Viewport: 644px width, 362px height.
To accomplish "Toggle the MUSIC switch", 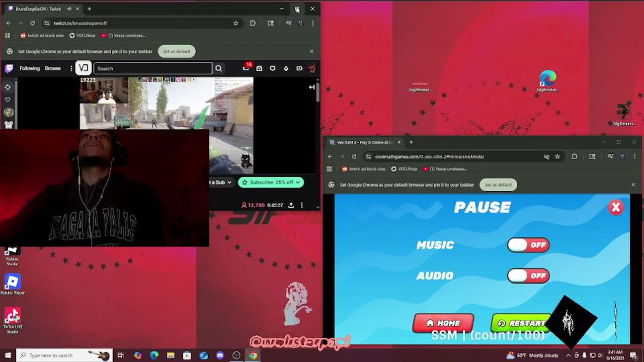I will pyautogui.click(x=528, y=245).
